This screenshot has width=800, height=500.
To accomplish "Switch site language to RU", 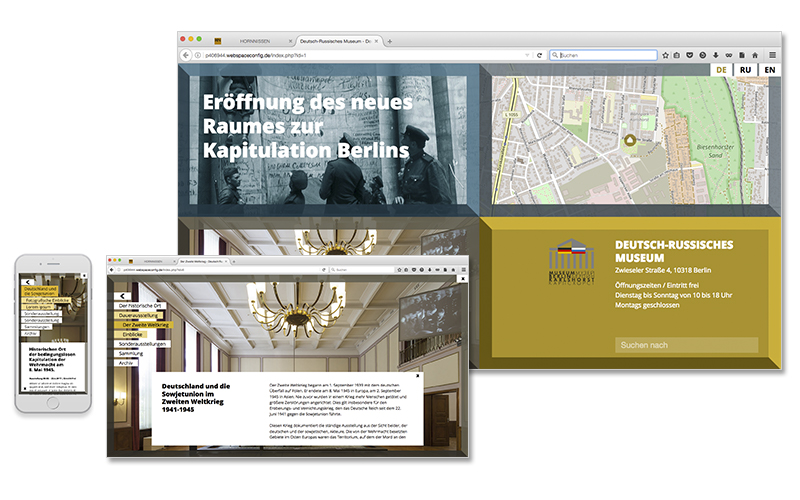I will (x=746, y=70).
